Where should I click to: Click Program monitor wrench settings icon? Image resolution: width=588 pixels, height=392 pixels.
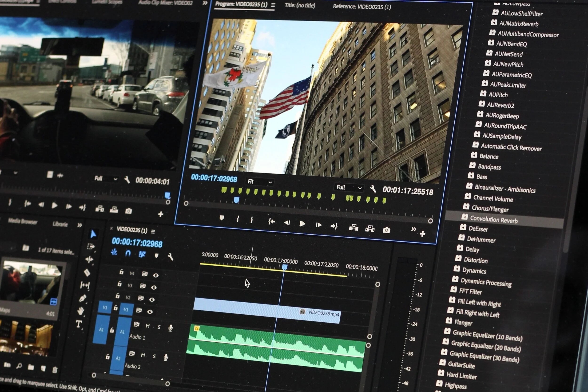[x=373, y=189]
